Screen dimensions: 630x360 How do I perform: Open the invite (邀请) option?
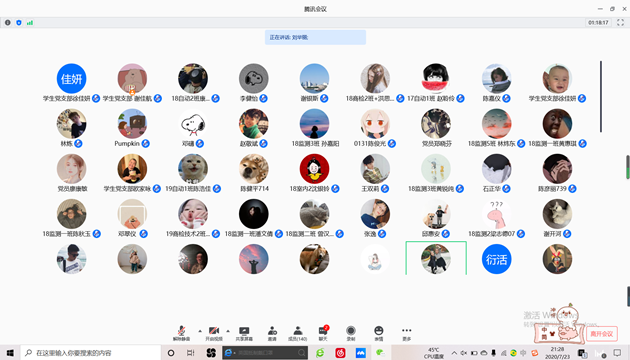tap(272, 333)
